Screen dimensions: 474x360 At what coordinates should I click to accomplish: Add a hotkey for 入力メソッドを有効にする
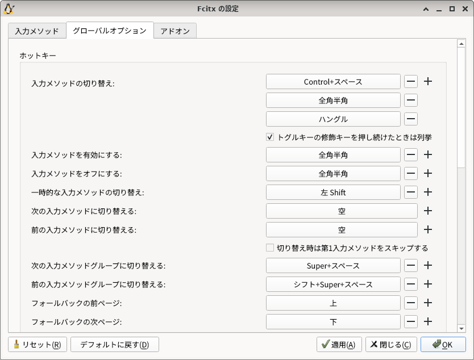click(428, 155)
